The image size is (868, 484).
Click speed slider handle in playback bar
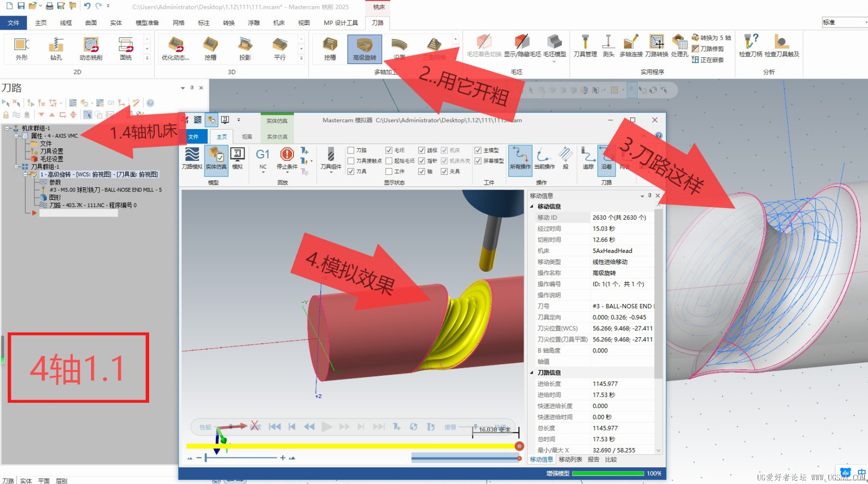click(x=476, y=427)
